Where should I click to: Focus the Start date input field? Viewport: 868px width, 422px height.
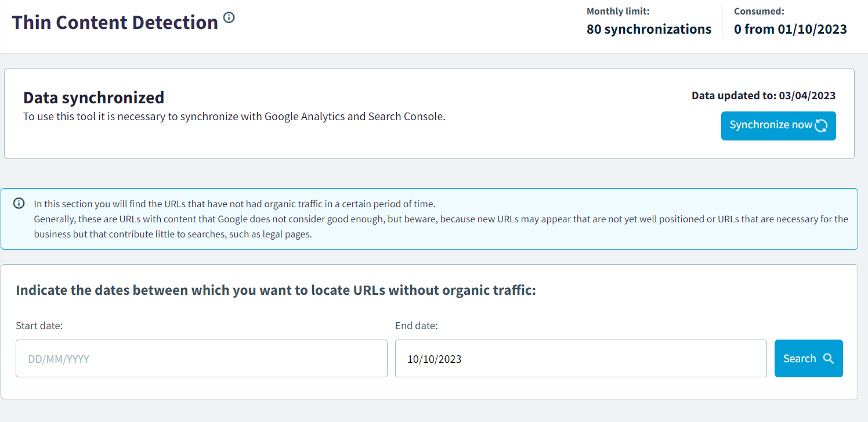201,359
